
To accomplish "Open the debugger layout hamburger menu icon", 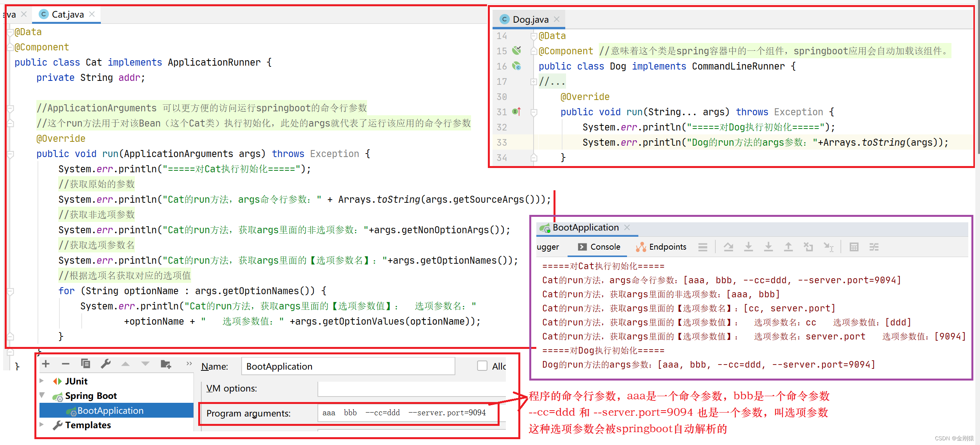I will click(x=703, y=247).
